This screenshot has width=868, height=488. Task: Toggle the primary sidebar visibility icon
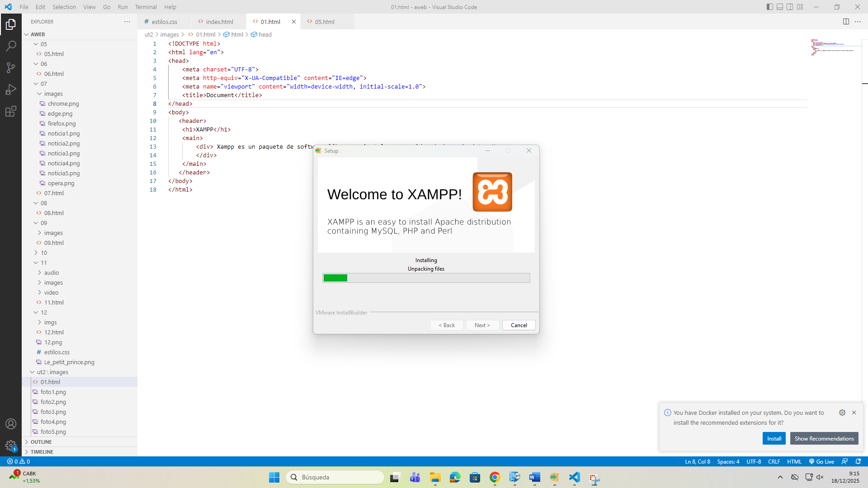coord(769,7)
